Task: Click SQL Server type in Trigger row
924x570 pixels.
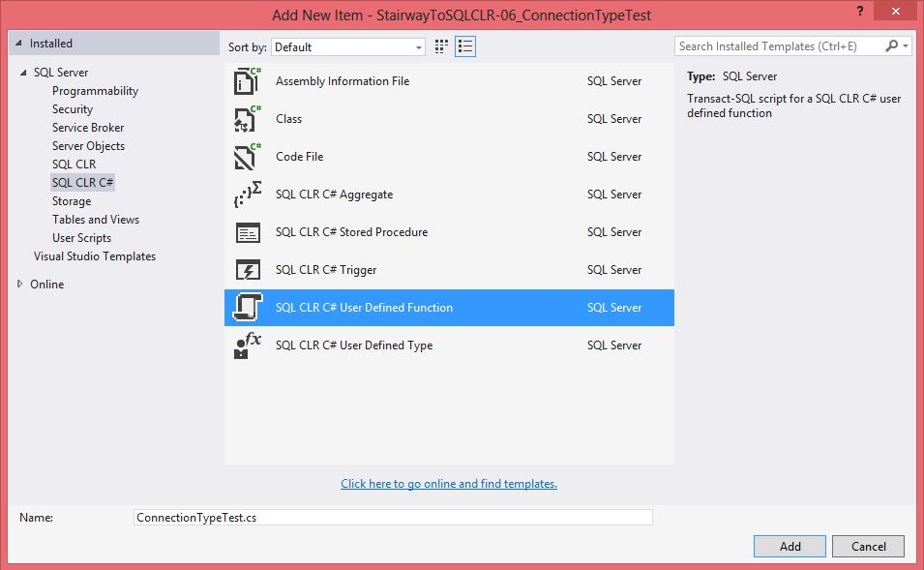Action: tap(614, 270)
